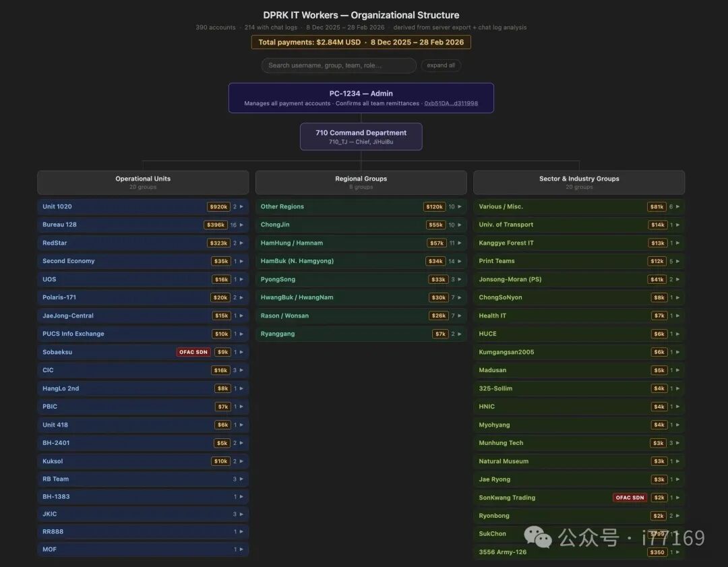This screenshot has height=567, width=728.
Task: Click the Sector & Industry Groups header
Action: pyautogui.click(x=579, y=183)
